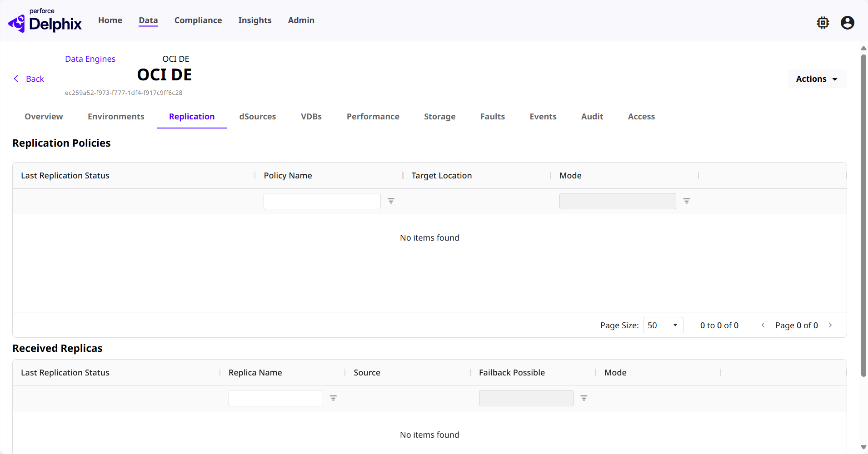Click the 'Page 0 of 0' text

point(796,326)
